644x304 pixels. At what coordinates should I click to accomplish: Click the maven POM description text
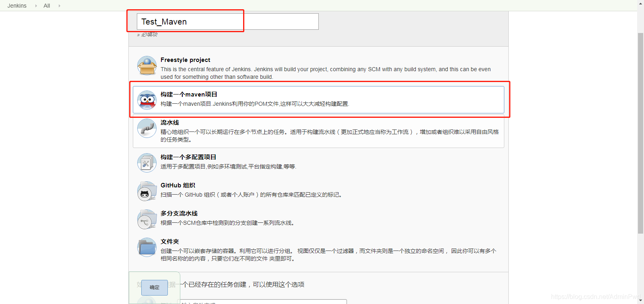coord(255,104)
